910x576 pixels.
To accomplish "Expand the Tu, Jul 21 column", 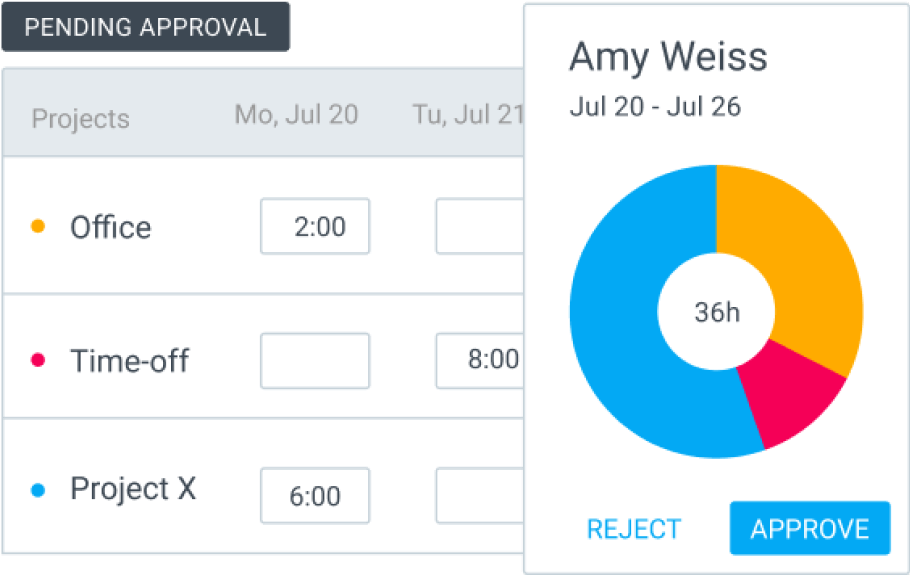I will point(466,113).
